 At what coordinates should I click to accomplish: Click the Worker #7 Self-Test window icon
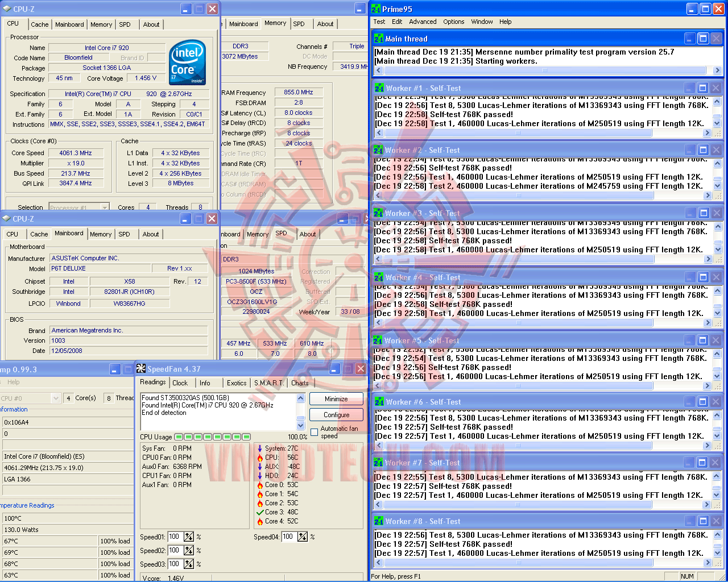[x=378, y=463]
